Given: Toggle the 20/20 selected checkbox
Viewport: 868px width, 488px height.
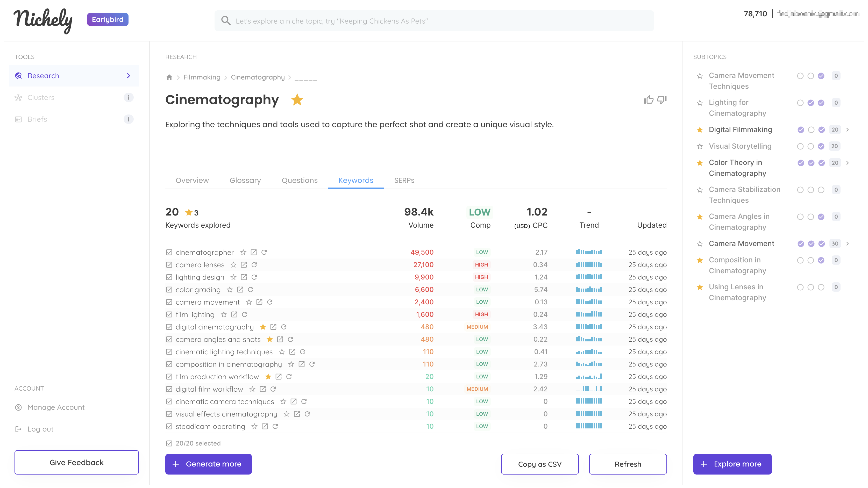Looking at the screenshot, I should point(169,443).
